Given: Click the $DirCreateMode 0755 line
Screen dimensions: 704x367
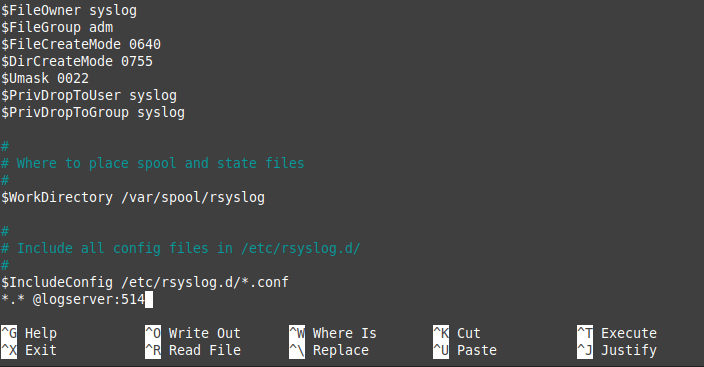Looking at the screenshot, I should coord(77,62).
